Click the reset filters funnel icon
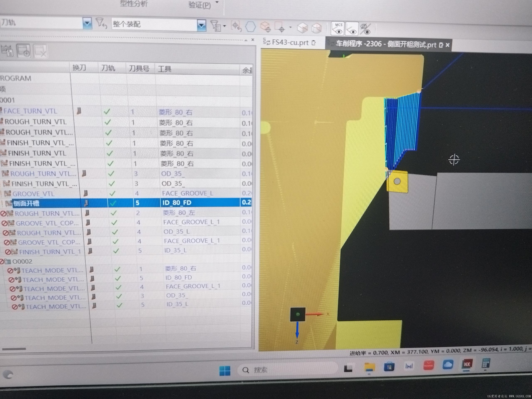Viewport: 532px width, 399px height. (101, 23)
